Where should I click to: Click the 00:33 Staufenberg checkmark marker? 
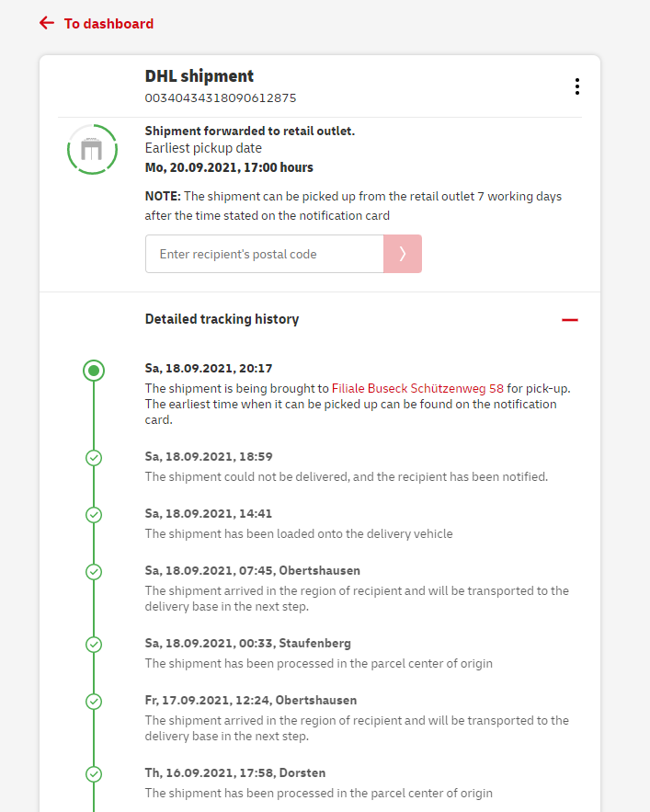(x=93, y=644)
